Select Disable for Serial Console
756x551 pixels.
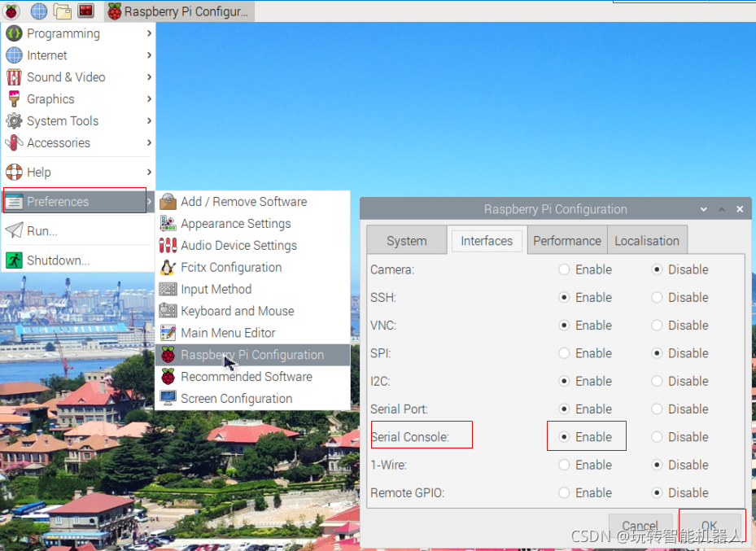tap(657, 437)
